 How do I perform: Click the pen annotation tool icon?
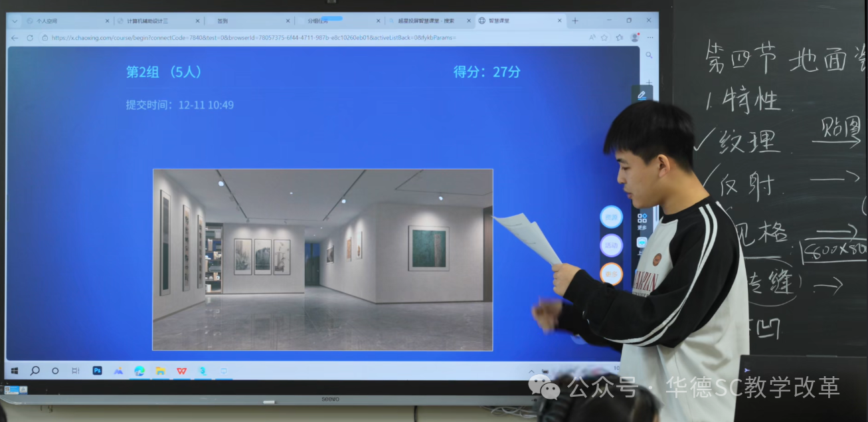(642, 95)
